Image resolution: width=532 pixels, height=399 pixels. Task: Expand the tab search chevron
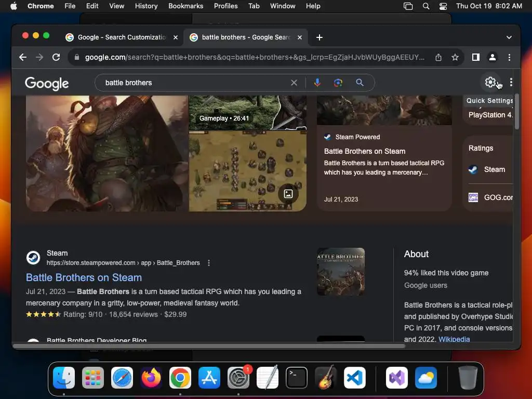509,37
